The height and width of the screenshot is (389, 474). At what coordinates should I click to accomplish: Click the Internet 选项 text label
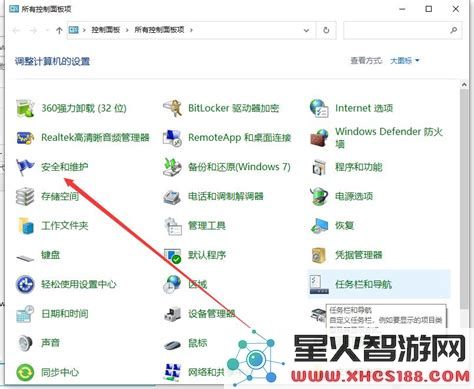[364, 108]
